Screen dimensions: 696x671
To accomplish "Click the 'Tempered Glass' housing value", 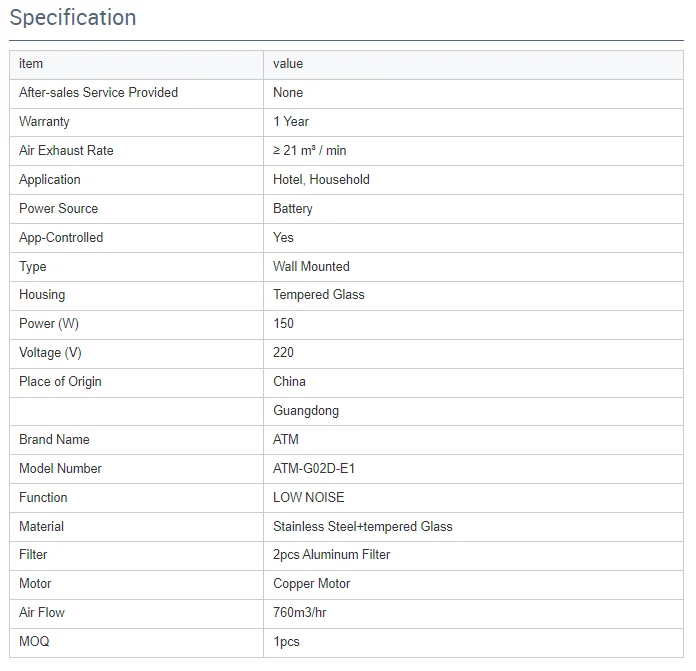I will [318, 295].
